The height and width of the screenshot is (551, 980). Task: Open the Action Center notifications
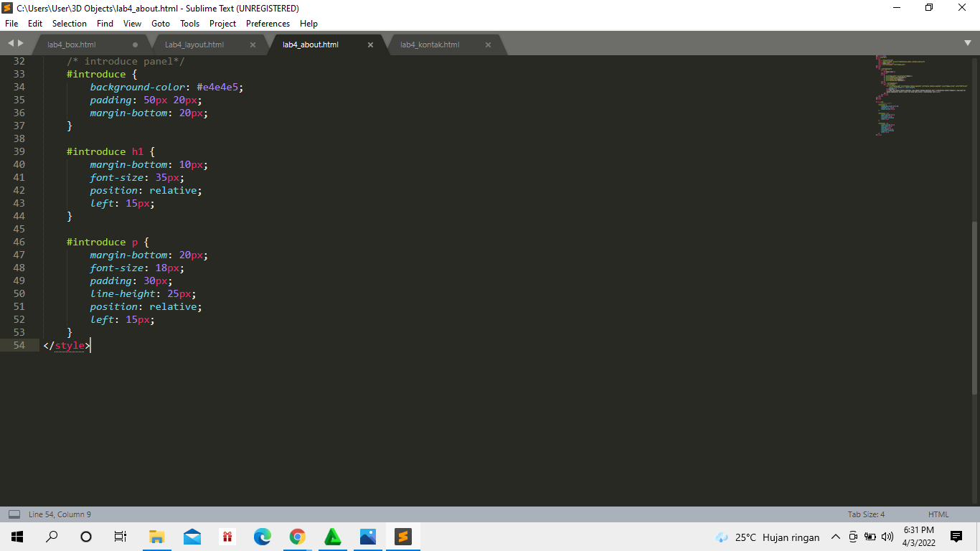pyautogui.click(x=956, y=537)
